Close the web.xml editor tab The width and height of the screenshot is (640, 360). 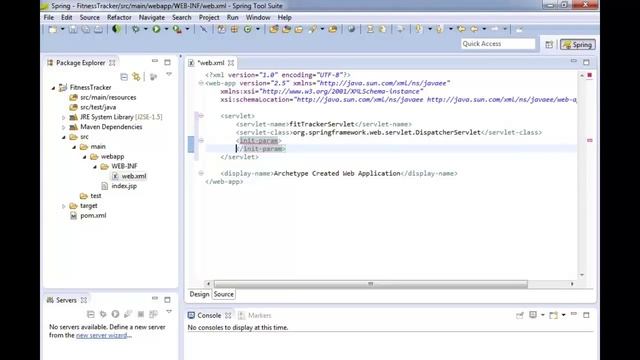point(231,63)
